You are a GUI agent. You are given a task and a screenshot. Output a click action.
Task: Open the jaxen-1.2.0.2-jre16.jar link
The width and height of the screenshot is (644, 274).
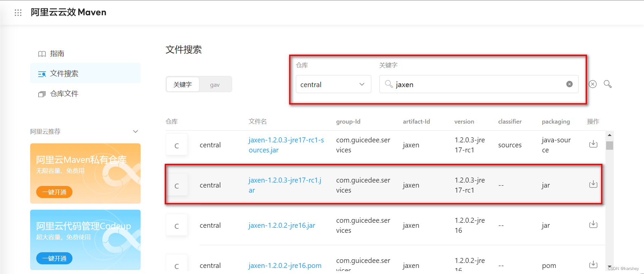point(282,225)
